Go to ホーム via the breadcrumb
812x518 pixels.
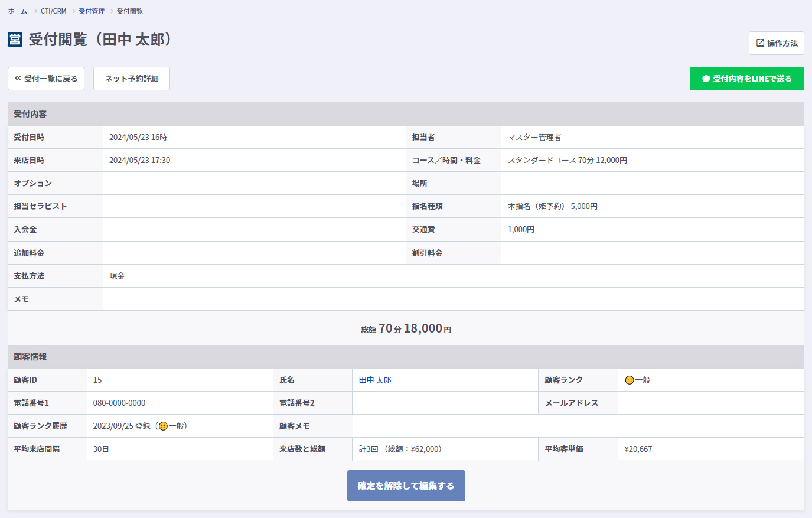pyautogui.click(x=17, y=11)
